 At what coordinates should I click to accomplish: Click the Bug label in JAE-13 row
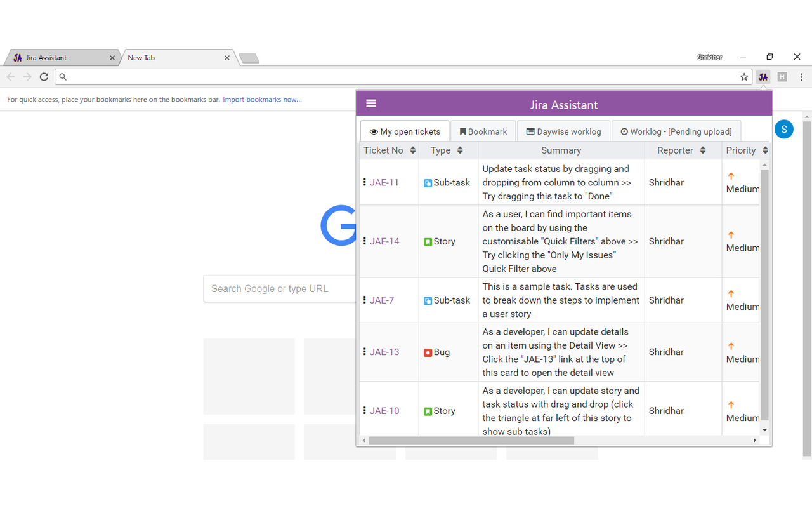442,352
